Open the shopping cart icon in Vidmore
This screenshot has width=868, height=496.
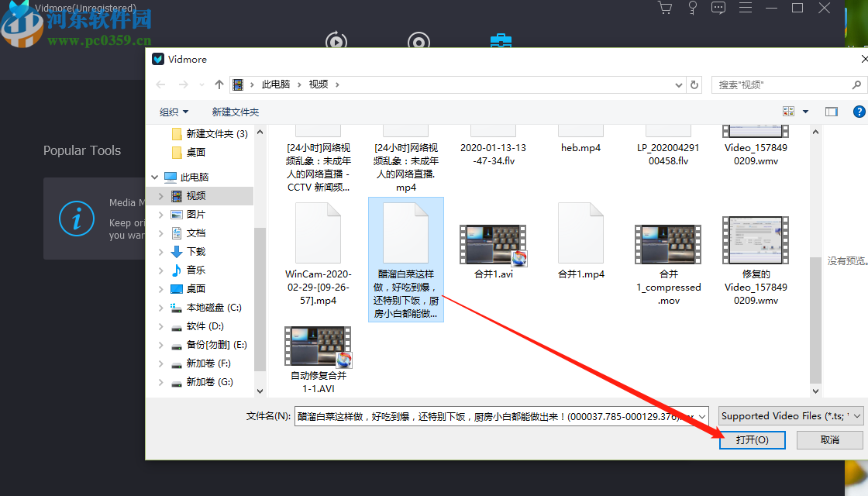pyautogui.click(x=665, y=8)
